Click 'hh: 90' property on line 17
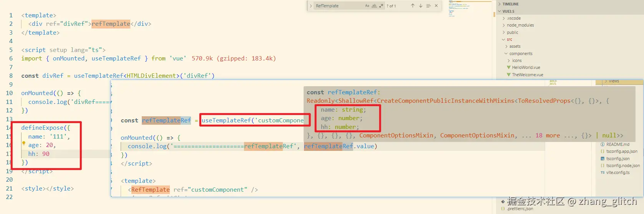The width and height of the screenshot is (644, 214). click(39, 154)
